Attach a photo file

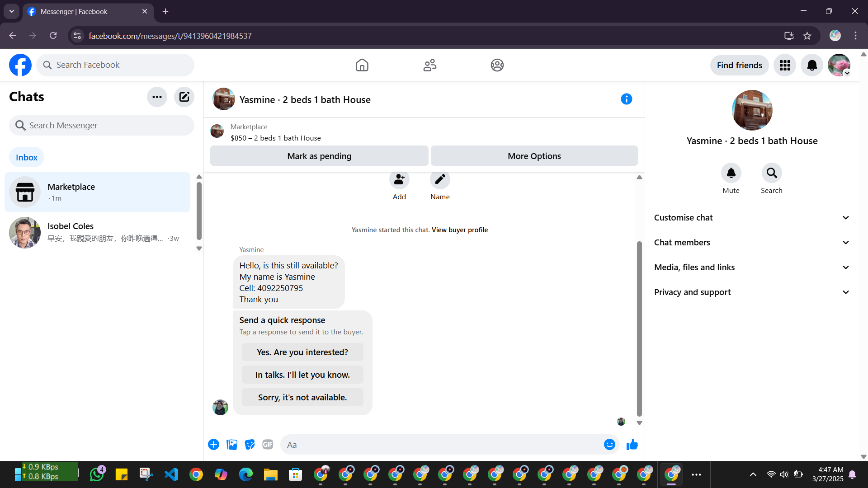coord(232,445)
